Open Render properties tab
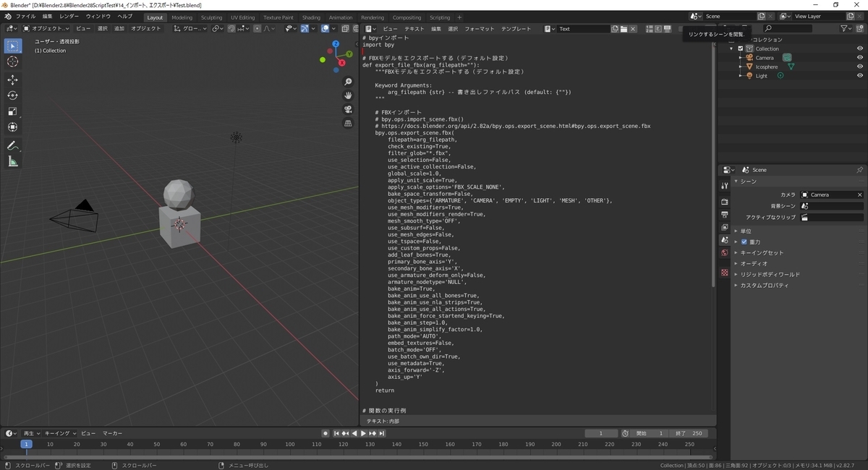This screenshot has height=470, width=868. (x=724, y=203)
